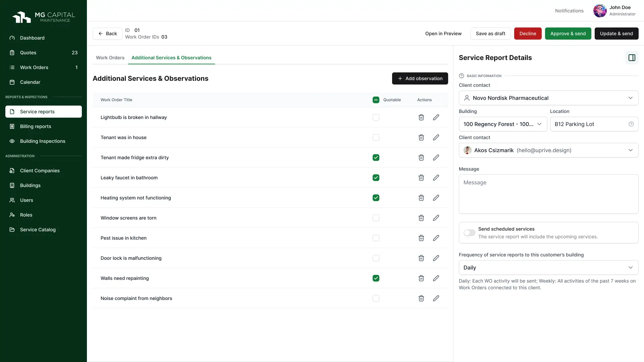Viewport: 644px width, 362px height.
Task: Edit Noise complaint from neighbors with pencil icon
Action: (436, 298)
